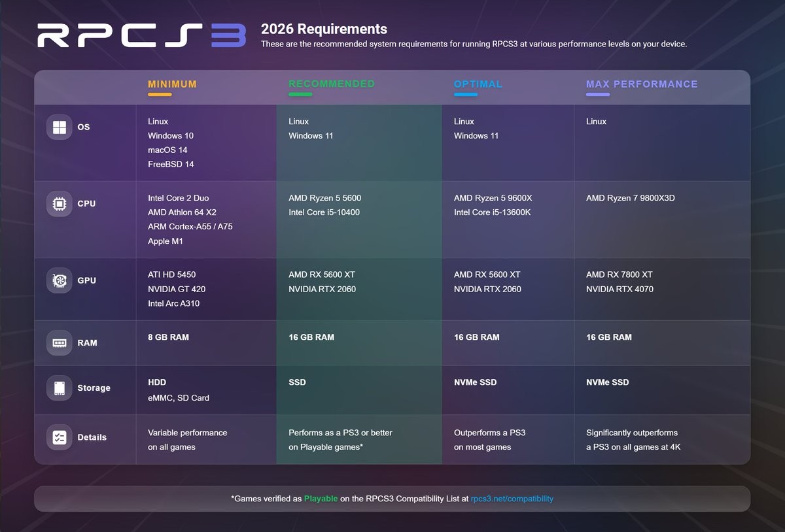
Task: Click the Storage drive icon
Action: (x=59, y=388)
